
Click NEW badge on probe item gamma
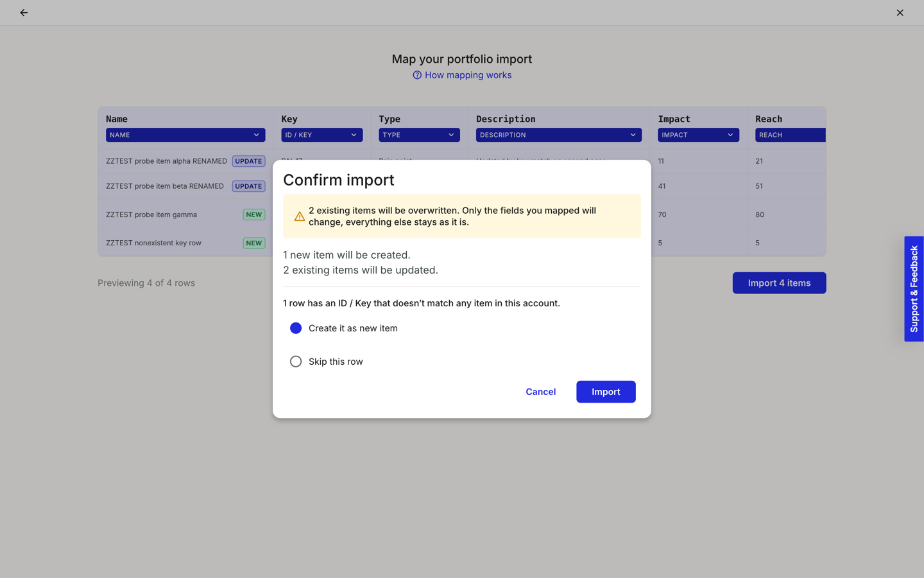pos(254,215)
